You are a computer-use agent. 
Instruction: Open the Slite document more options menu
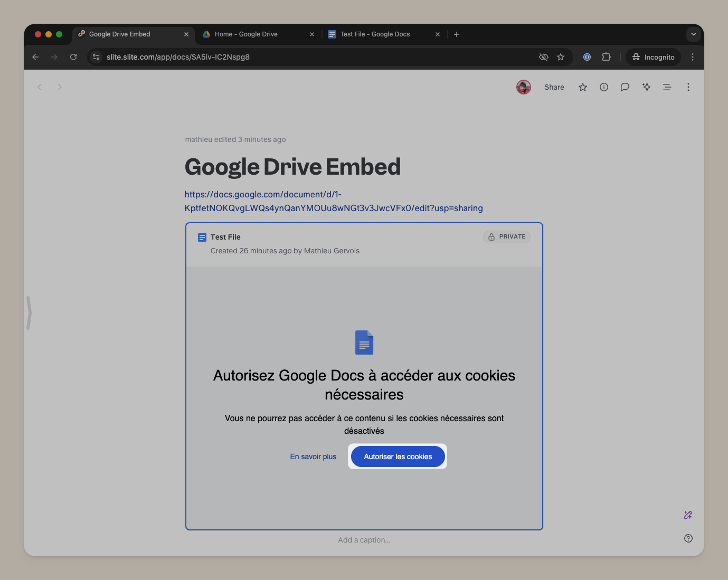[688, 87]
